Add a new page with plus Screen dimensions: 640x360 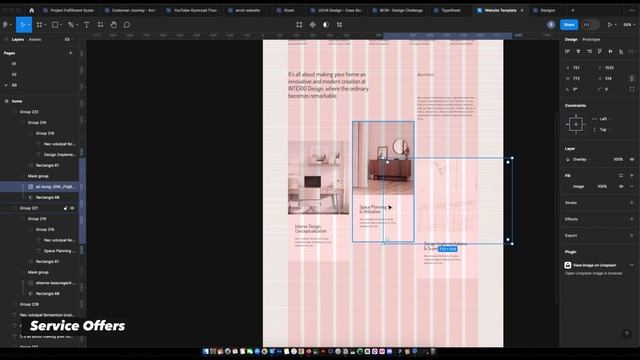(71, 53)
